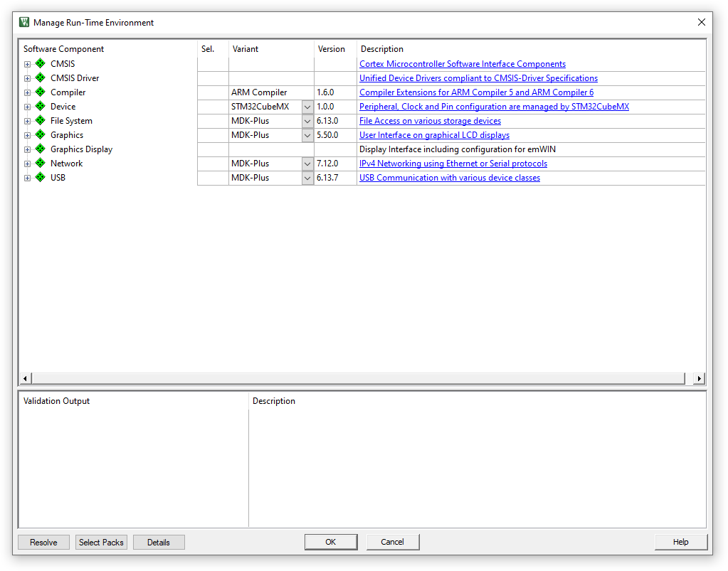Select the CMSIS Driver tree item label
The image size is (728, 571).
(75, 78)
